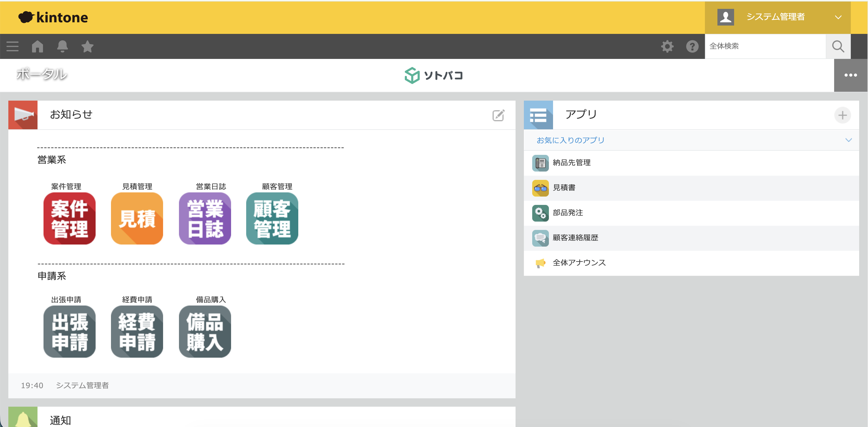Screen dimensions: 868x427
Task: Add a new app with plus button
Action: [842, 115]
